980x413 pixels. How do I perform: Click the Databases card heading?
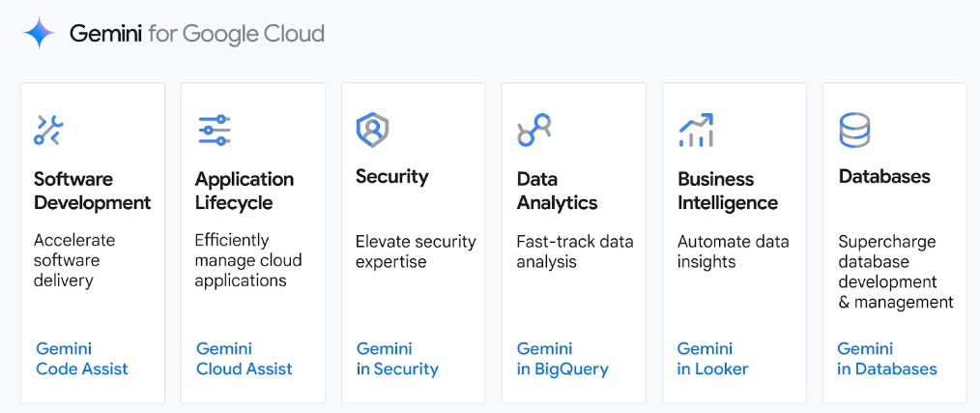884,176
